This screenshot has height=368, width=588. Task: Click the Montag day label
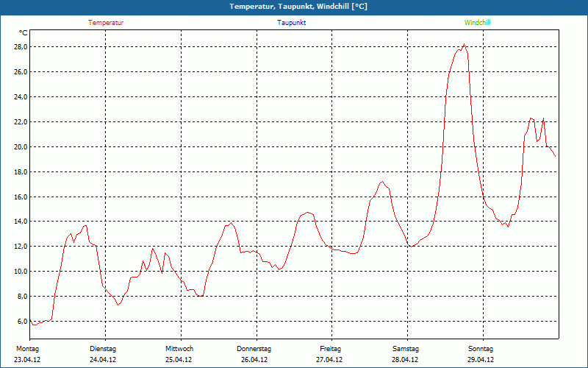point(27,349)
